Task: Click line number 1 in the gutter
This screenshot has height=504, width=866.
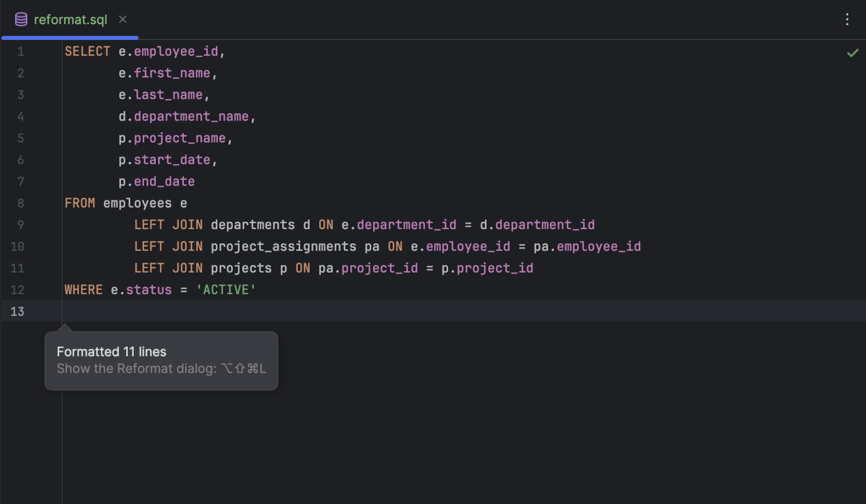Action: coord(21,51)
